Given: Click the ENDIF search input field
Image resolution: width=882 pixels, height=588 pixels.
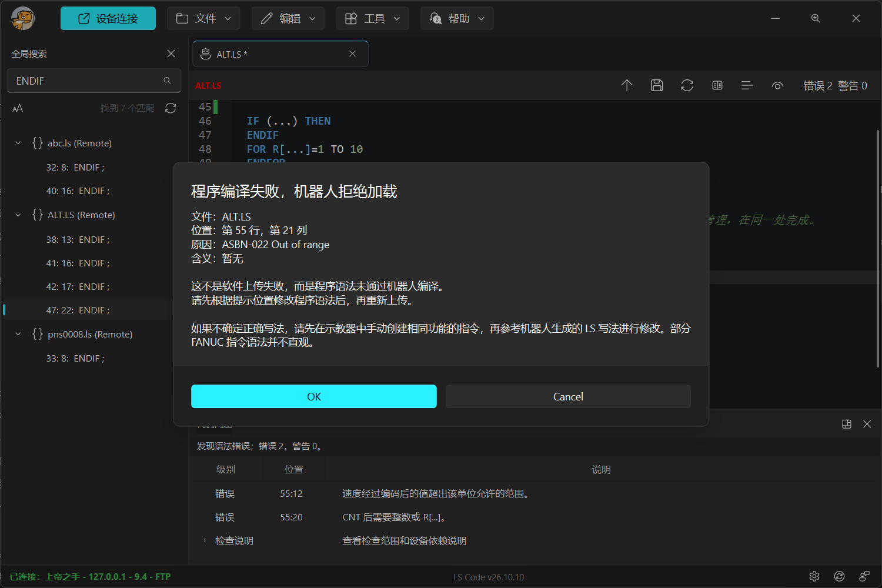Looking at the screenshot, I should (93, 81).
